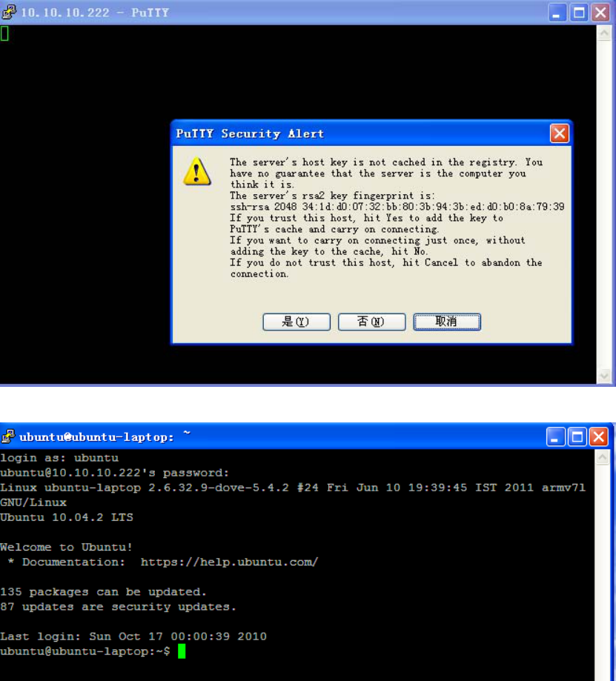616x681 pixels.
Task: Click the warning icon in Security Alert
Action: point(196,172)
